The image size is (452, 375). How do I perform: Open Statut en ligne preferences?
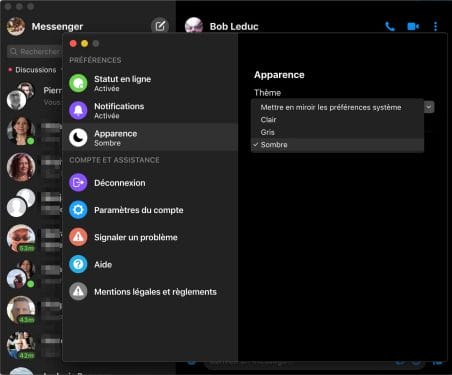click(150, 83)
